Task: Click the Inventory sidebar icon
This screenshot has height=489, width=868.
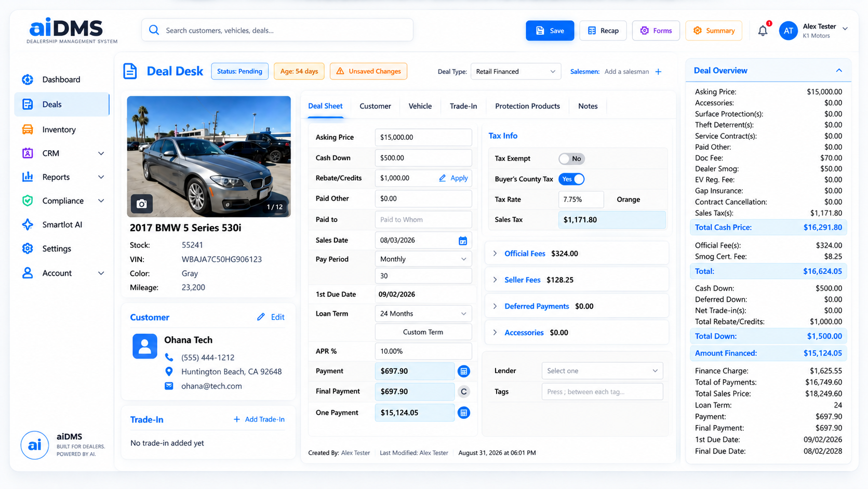Action: click(28, 129)
